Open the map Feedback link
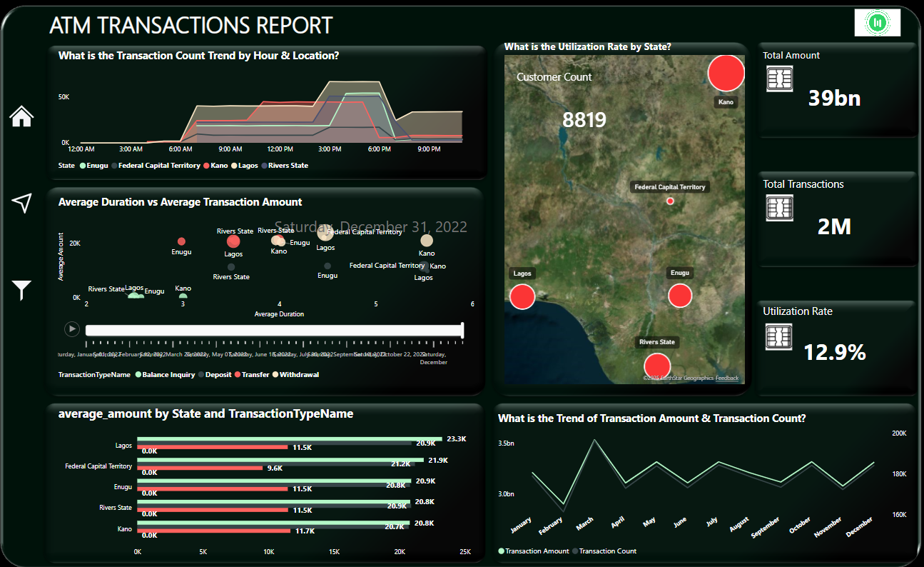924x567 pixels. coord(727,378)
